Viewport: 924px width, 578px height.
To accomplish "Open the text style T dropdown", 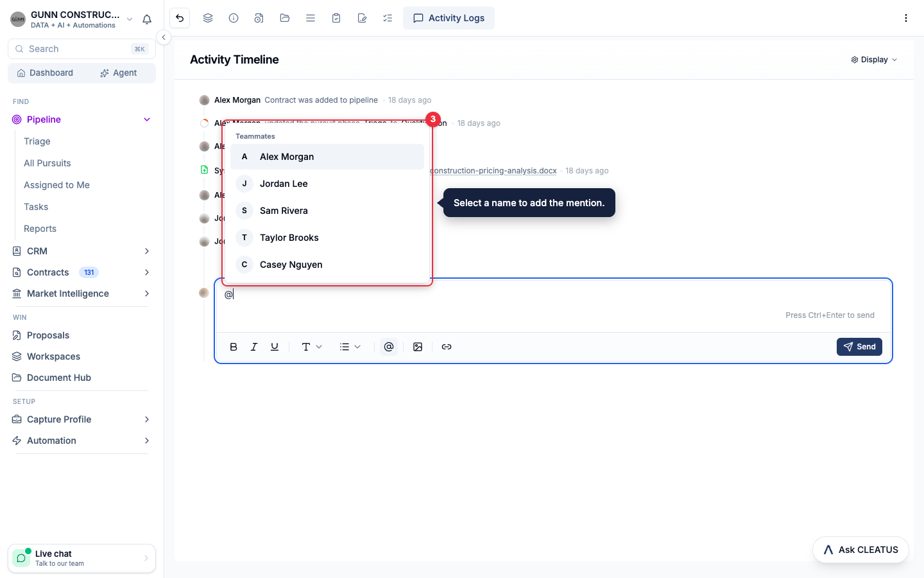I will 312,347.
